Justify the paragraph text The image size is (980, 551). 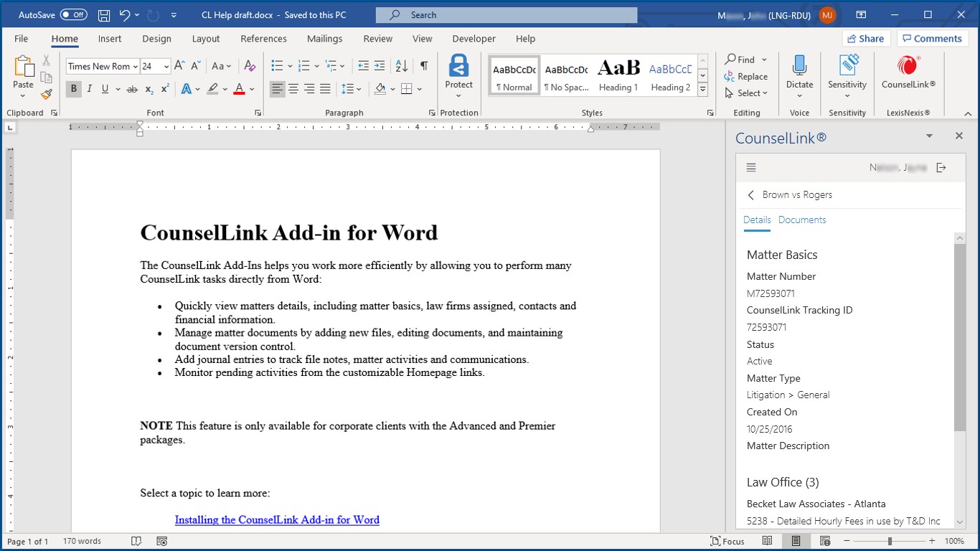click(325, 89)
